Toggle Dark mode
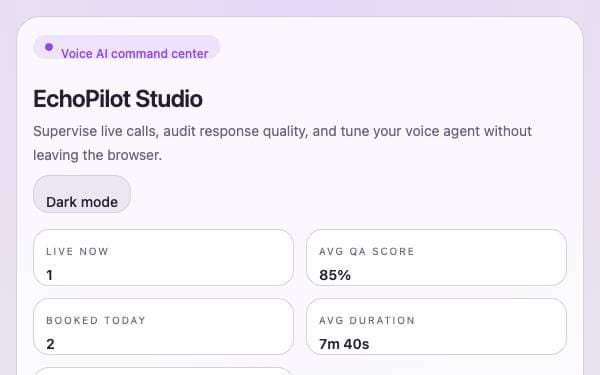 point(82,194)
